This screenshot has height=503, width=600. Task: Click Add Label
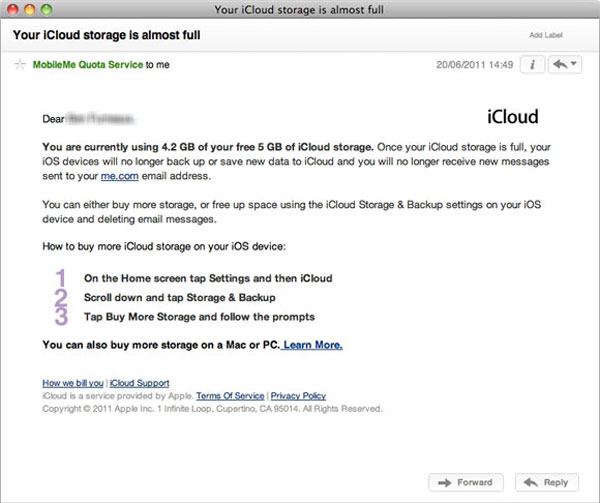point(546,35)
